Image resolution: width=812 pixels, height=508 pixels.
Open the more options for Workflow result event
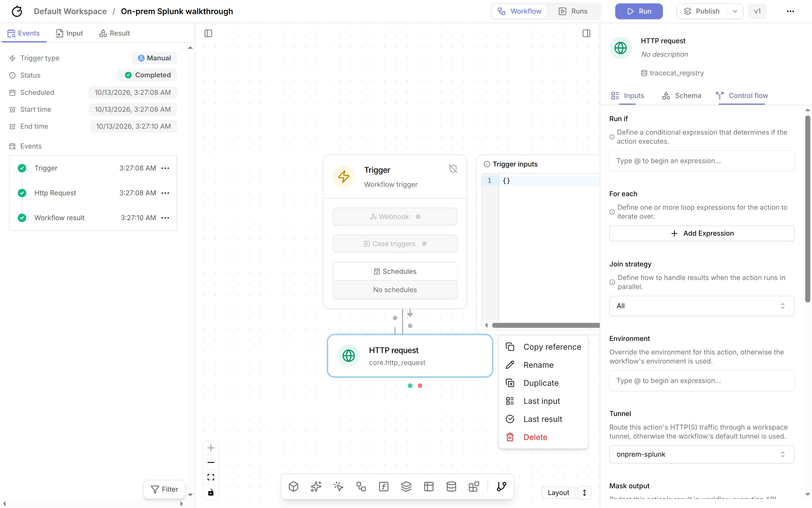coord(165,218)
